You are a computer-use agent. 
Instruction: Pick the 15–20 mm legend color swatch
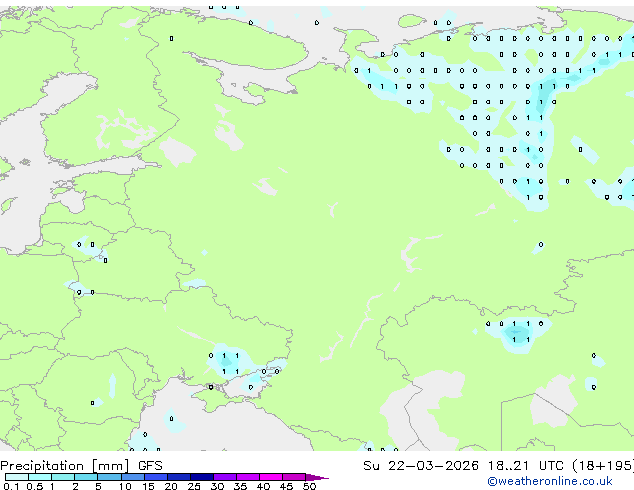[156, 477]
